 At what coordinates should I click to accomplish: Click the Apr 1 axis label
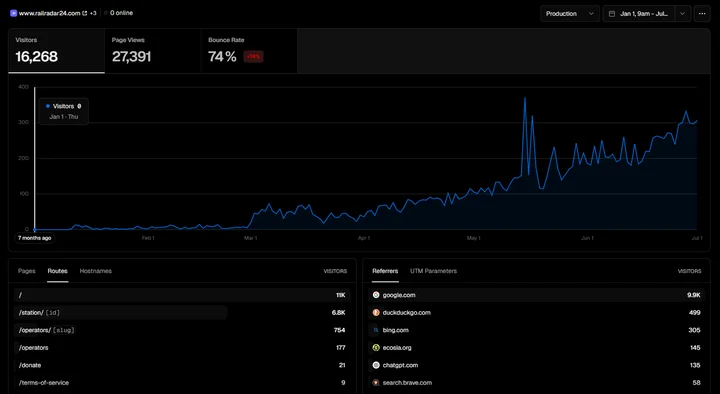click(x=364, y=238)
